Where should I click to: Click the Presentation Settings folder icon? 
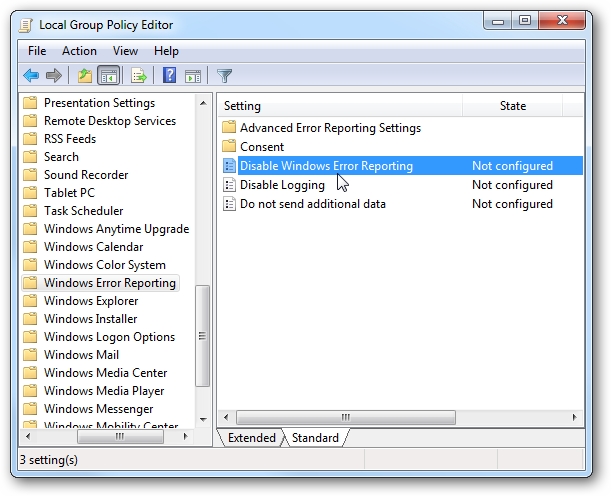tap(30, 102)
